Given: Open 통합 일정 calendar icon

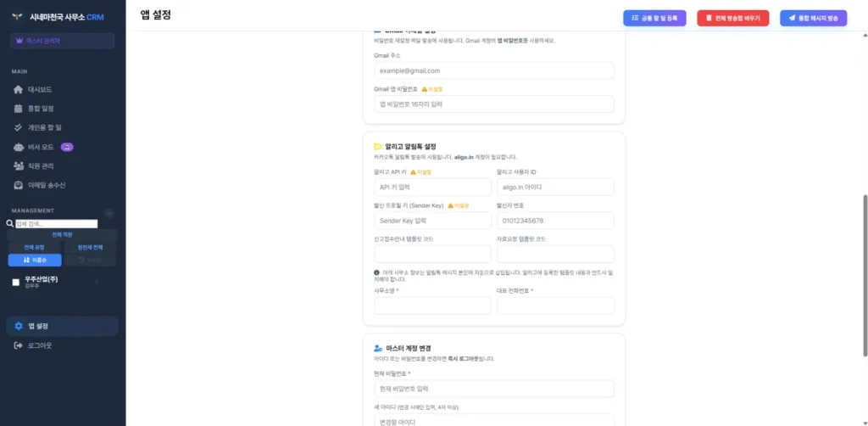Looking at the screenshot, I should (19, 109).
